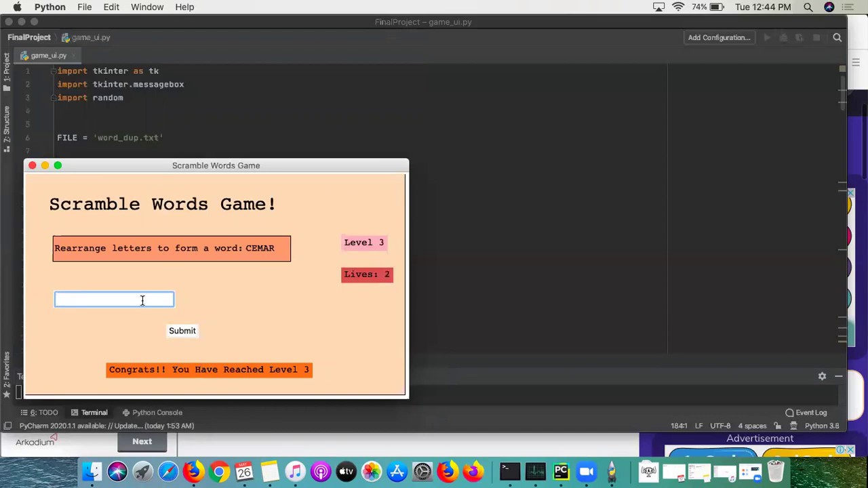Open Spotlight search in menu bar
Image resolution: width=868 pixels, height=488 pixels.
tap(808, 7)
